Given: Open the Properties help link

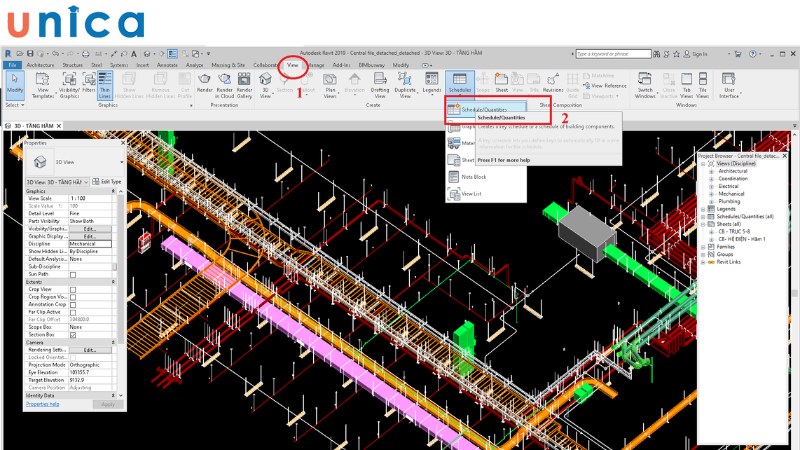Looking at the screenshot, I should pyautogui.click(x=43, y=404).
